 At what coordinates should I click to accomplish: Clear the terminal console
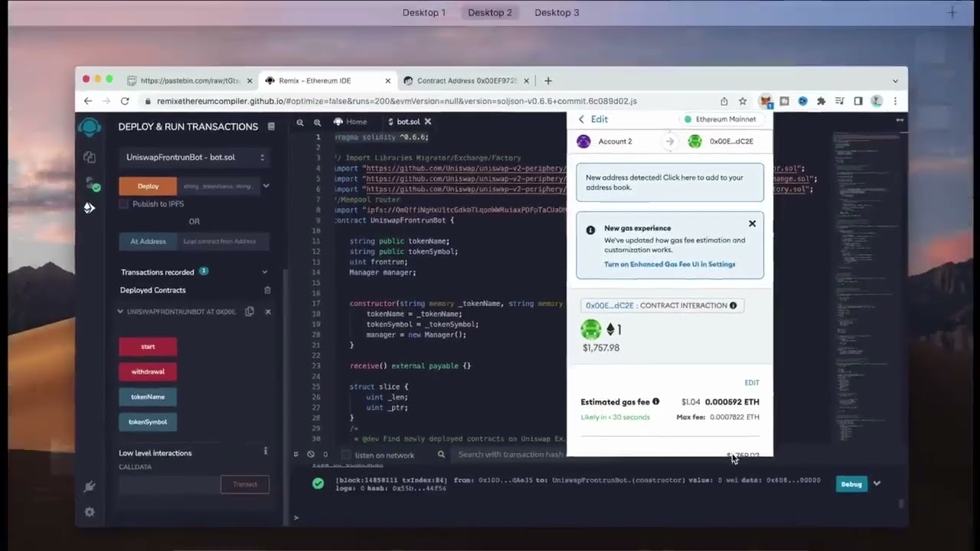[x=310, y=454]
